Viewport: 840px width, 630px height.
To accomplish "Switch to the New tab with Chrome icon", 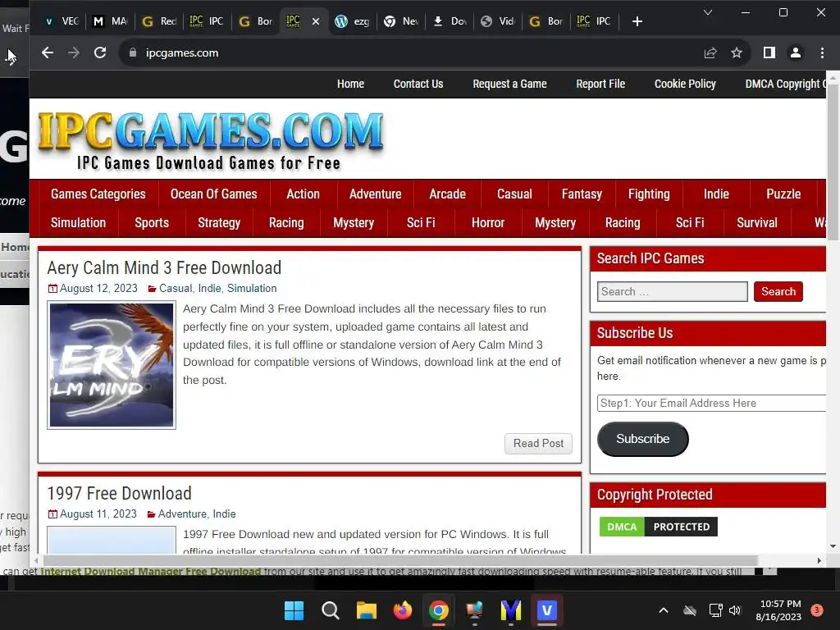I will pos(402,21).
